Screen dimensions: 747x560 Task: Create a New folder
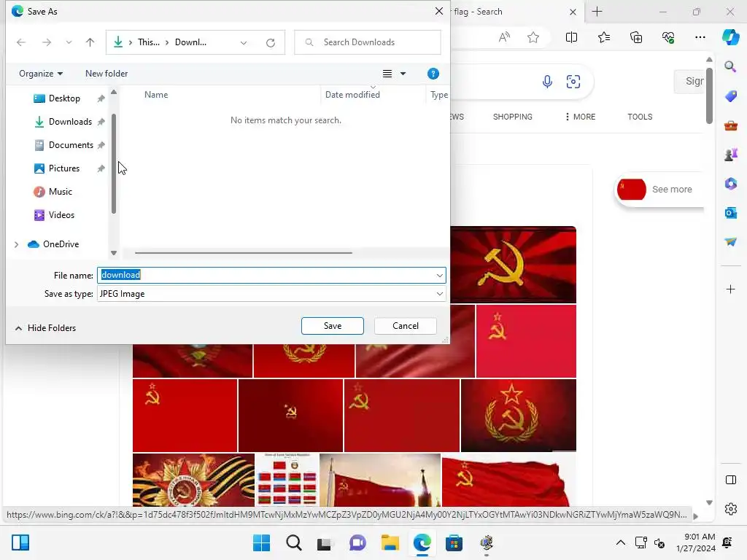click(107, 74)
